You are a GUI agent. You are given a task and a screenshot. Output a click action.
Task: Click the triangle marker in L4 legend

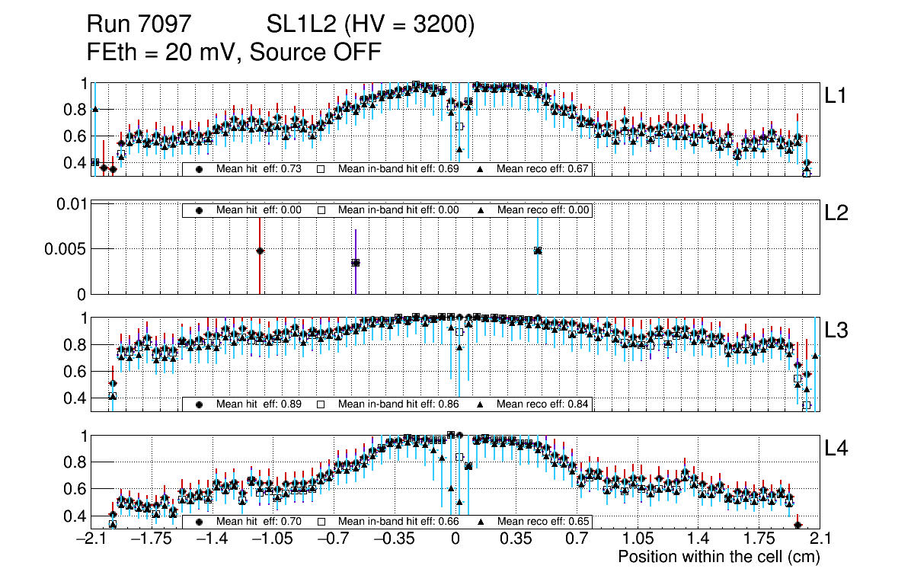(481, 522)
